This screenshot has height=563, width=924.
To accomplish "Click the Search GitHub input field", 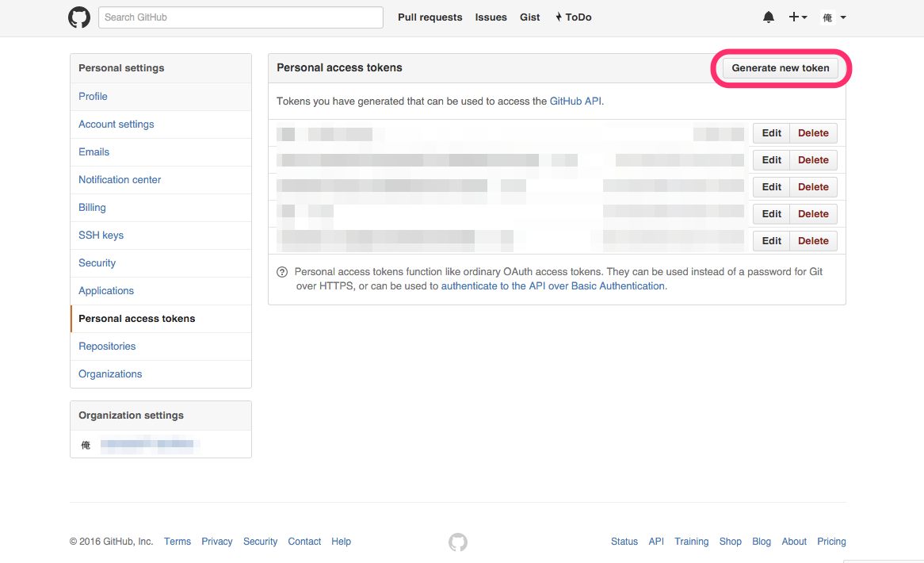I will click(240, 17).
